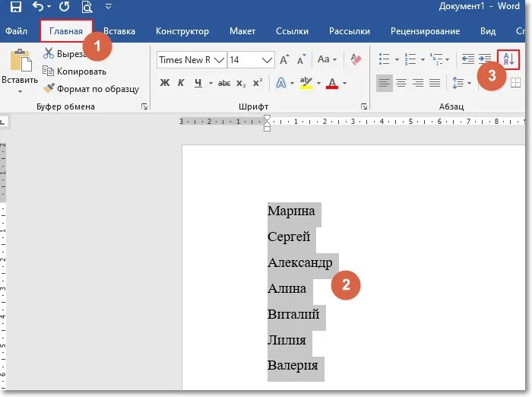Center the text
532x397 pixels.
coord(401,83)
